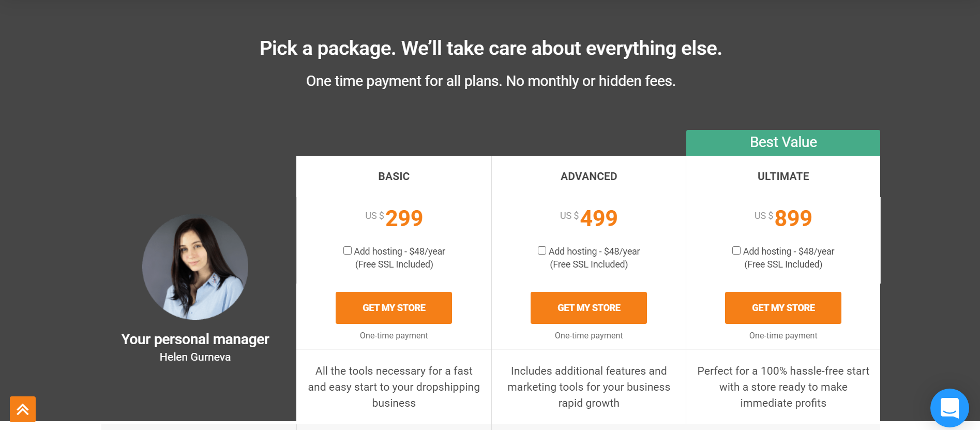Image resolution: width=980 pixels, height=430 pixels.
Task: Select Get My Store for Ultimate package
Action: (783, 308)
